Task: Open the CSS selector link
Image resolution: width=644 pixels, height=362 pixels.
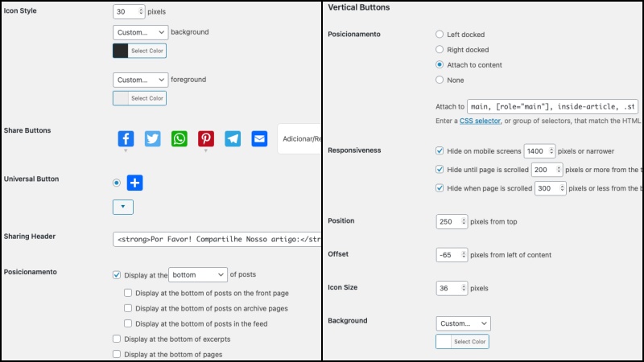Action: [x=480, y=121]
